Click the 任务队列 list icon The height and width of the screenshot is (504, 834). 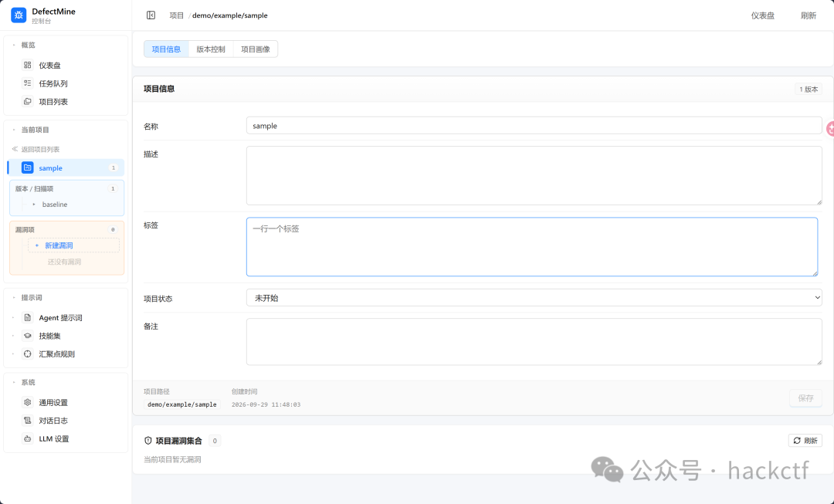(x=28, y=83)
